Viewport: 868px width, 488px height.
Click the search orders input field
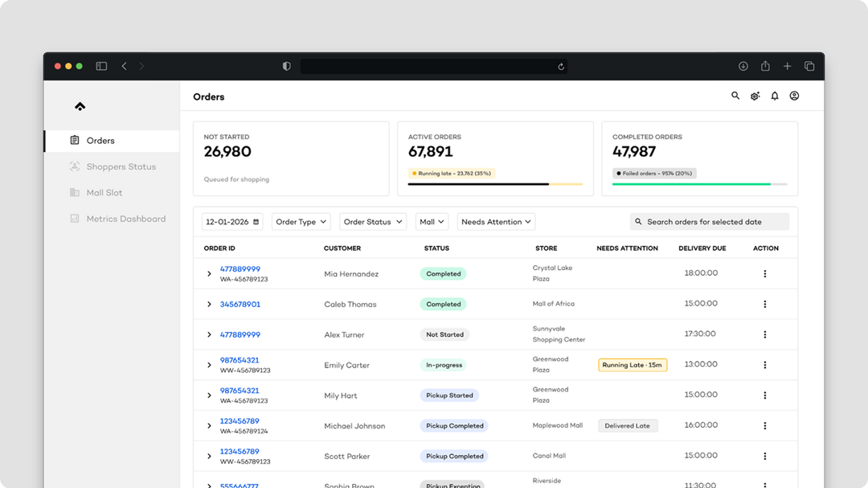click(710, 222)
